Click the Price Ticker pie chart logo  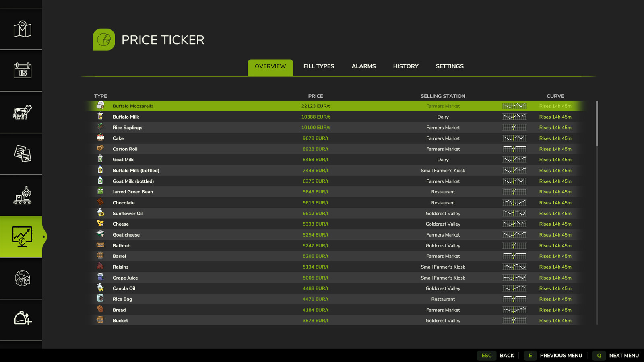104,39
